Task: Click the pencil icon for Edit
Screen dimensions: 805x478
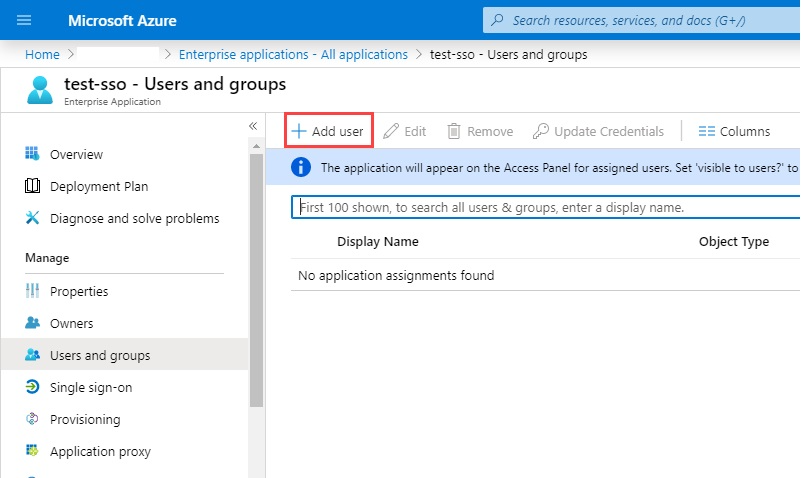Action: pyautogui.click(x=391, y=131)
